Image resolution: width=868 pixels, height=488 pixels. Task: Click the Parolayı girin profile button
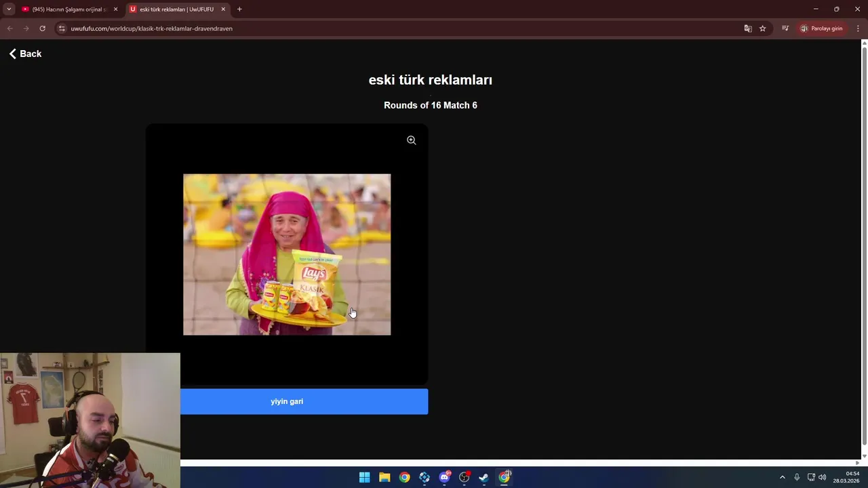point(822,28)
